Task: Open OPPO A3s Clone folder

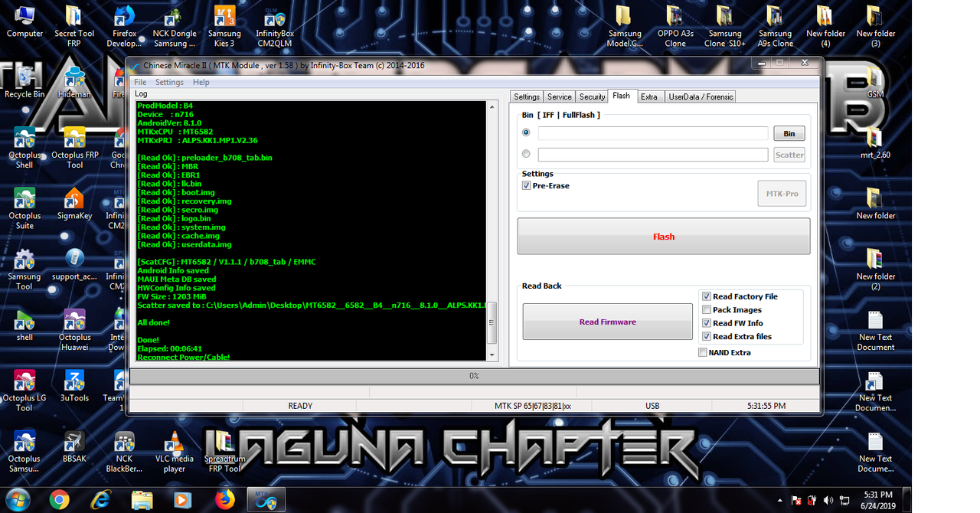Action: (675, 27)
